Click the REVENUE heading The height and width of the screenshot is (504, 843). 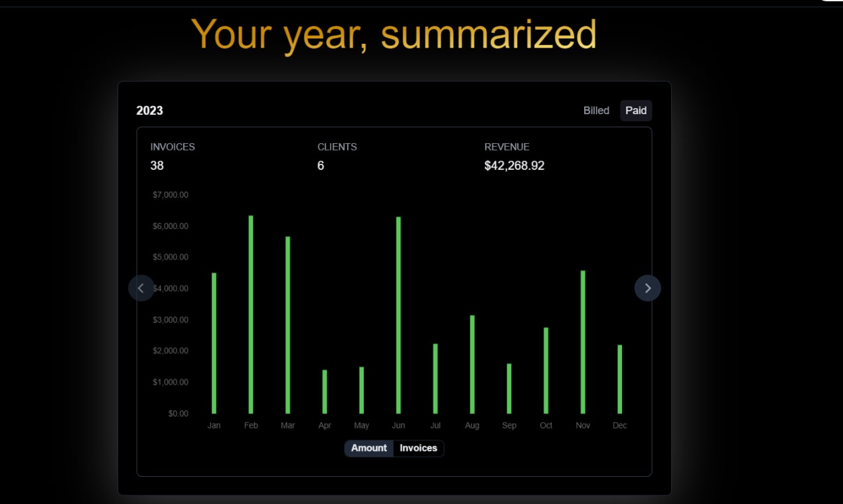coord(507,147)
